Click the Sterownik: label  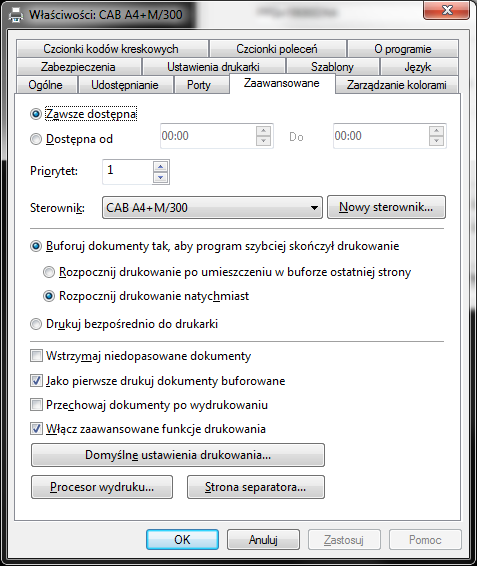(57, 208)
